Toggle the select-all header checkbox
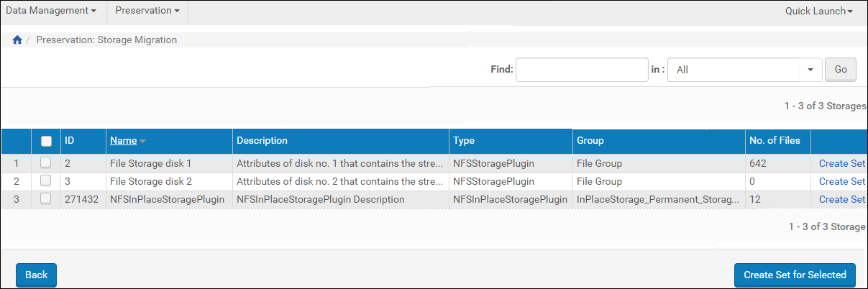Screen dimensions: 868x289 tap(46, 141)
